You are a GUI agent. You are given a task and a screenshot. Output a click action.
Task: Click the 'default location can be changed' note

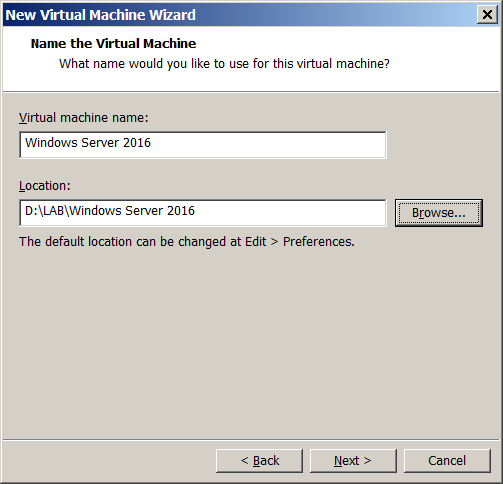(187, 242)
